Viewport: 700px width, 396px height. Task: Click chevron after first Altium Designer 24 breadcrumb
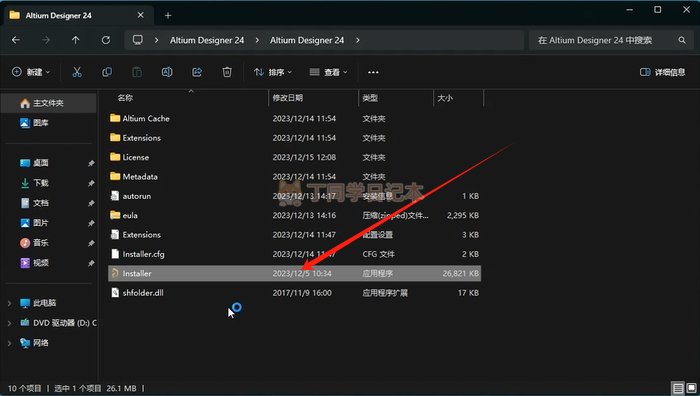[x=257, y=40]
